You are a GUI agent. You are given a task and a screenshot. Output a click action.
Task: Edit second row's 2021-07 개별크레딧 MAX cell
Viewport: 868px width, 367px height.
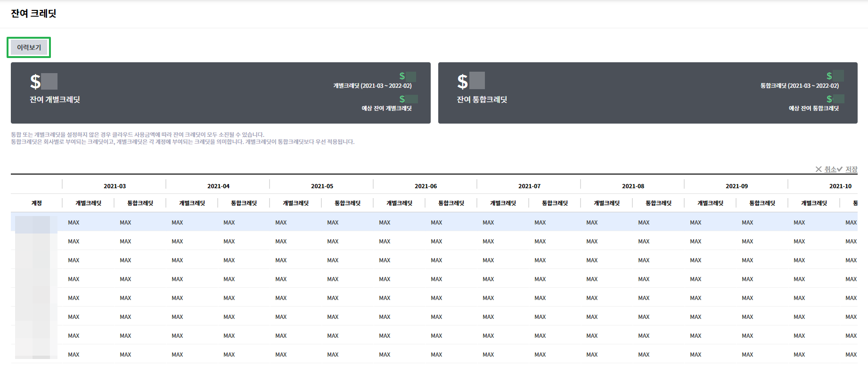coord(488,242)
